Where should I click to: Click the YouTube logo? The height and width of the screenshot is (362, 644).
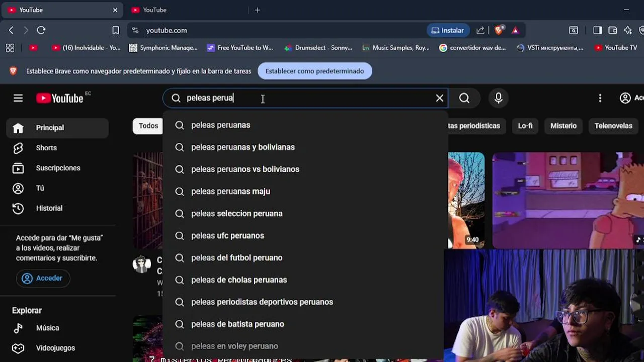[x=60, y=98]
